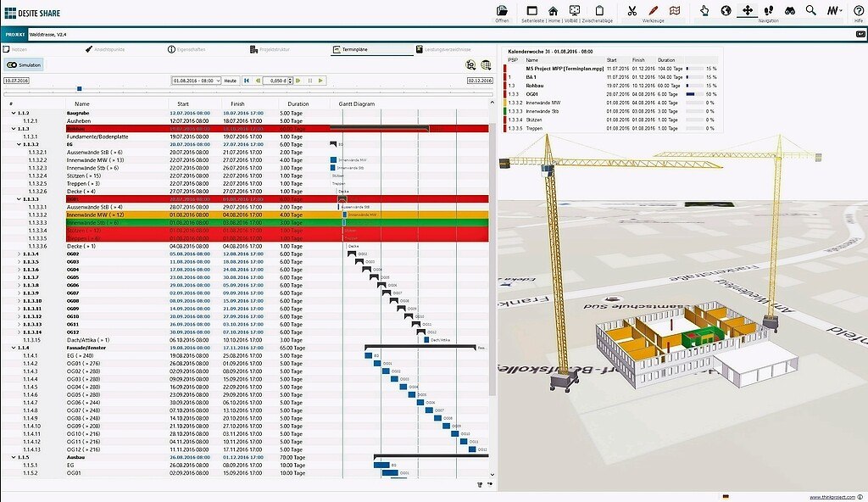Switch to Vollbild fullscreen mode icon
Viewport: 868px width, 502px height.
[x=575, y=10]
